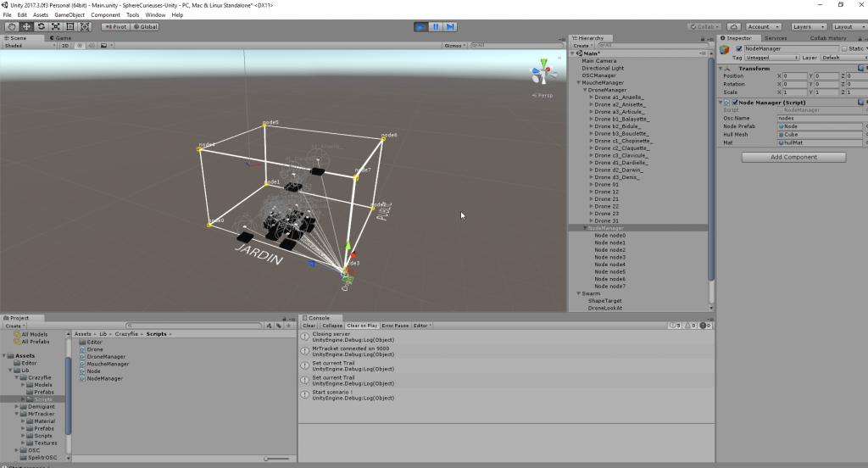Select the Rotate tool
Screen dimensions: 868x468
41,26
